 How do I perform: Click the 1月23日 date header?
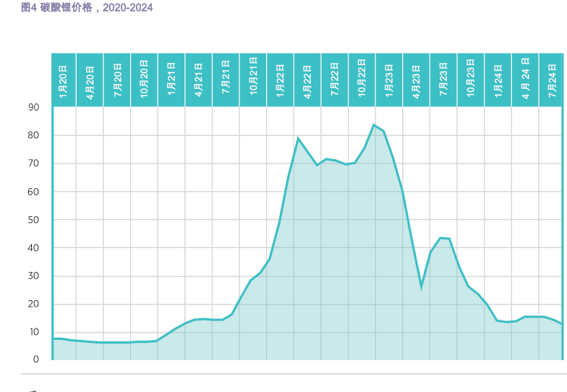[389, 80]
